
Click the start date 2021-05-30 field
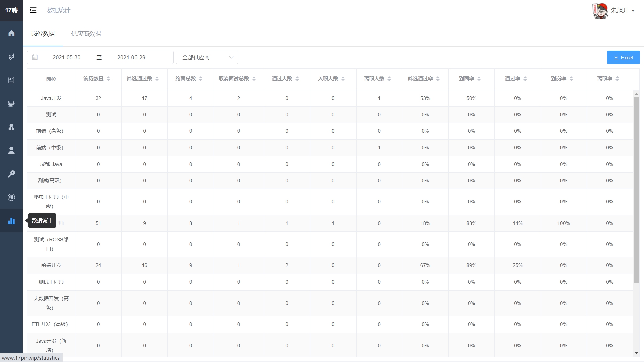tap(67, 57)
